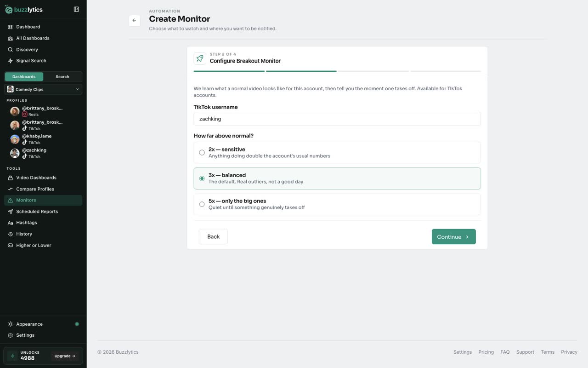The image size is (588, 368).
Task: Click Continue to proceed
Action: click(453, 236)
